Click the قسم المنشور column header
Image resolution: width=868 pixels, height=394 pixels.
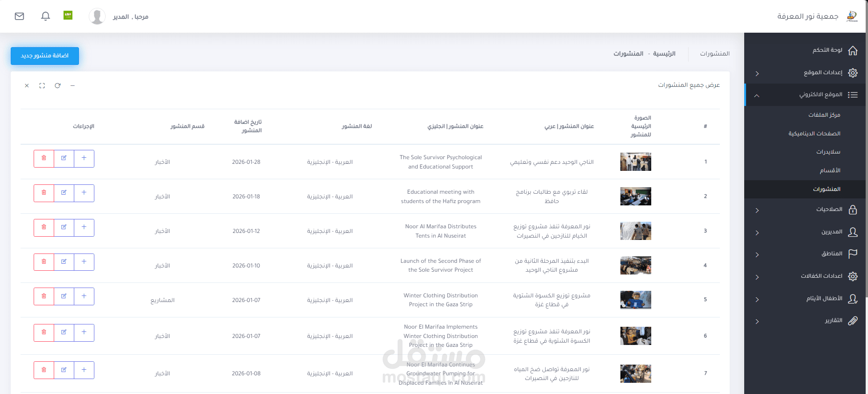pos(187,127)
